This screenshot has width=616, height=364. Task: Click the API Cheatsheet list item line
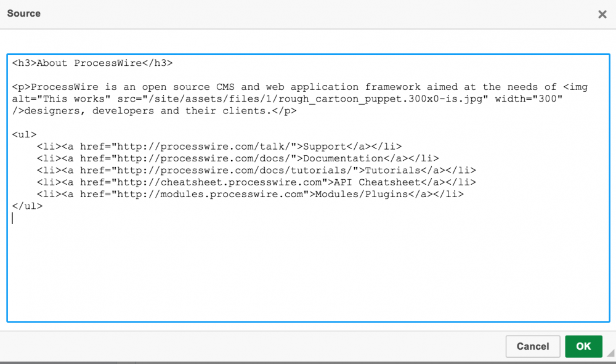tap(256, 182)
